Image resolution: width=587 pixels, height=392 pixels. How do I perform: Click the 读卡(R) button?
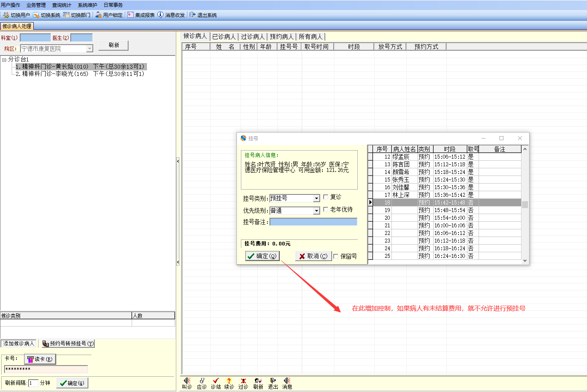click(40, 359)
